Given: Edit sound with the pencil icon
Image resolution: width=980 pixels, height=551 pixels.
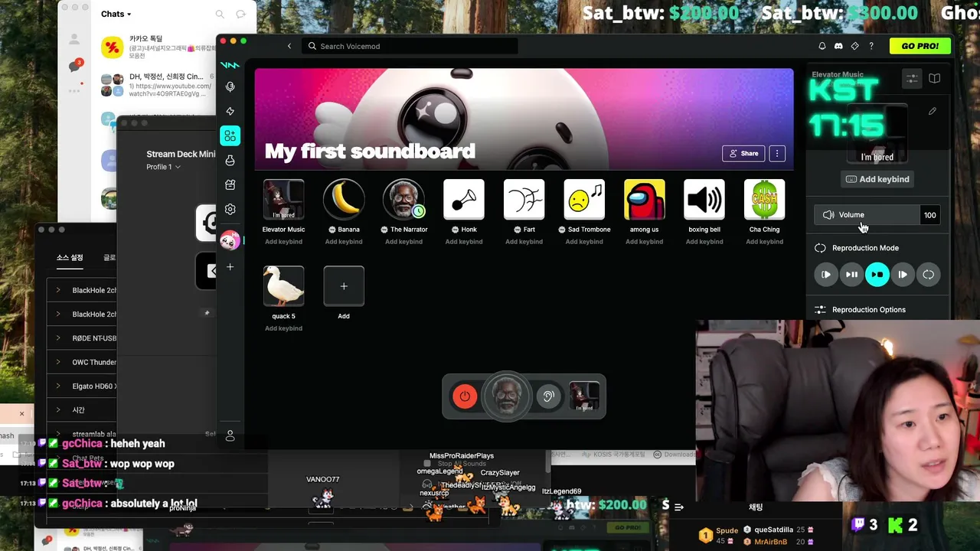Looking at the screenshot, I should click(x=933, y=111).
